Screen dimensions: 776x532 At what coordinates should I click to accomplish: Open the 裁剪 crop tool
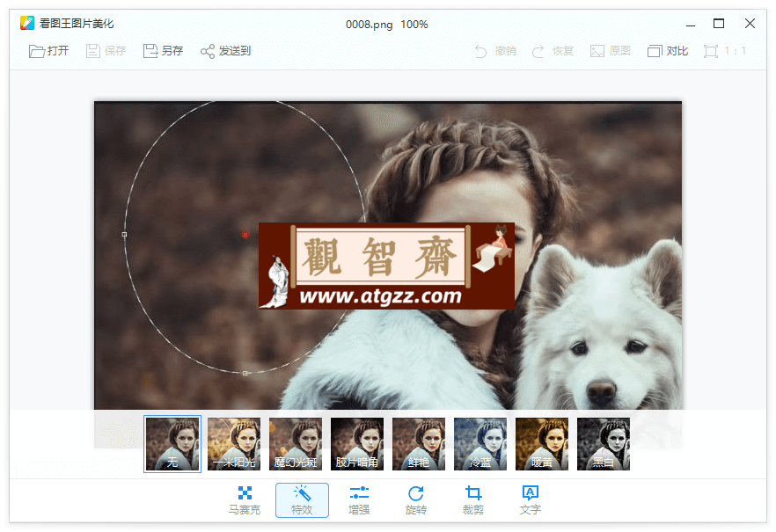473,500
